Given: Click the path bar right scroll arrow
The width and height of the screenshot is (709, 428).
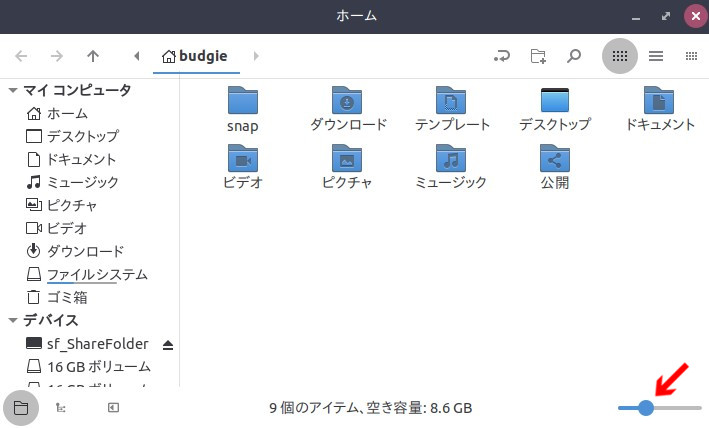Looking at the screenshot, I should click(256, 56).
